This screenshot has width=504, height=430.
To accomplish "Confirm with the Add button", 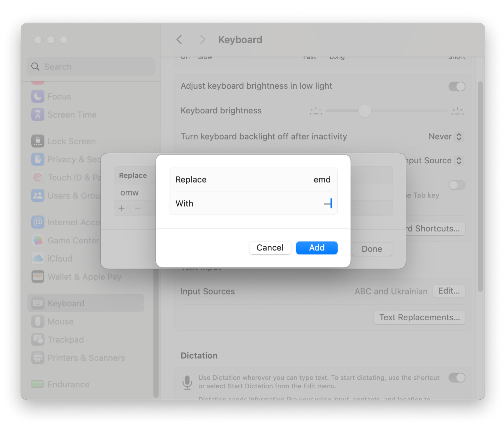I will pos(316,248).
